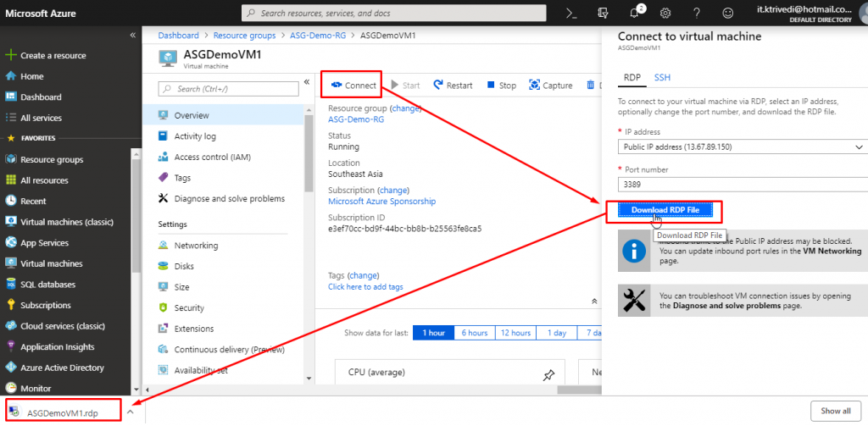Screen dimensions: 868x426
Task: Switch to the SSH tab
Action: (662, 77)
